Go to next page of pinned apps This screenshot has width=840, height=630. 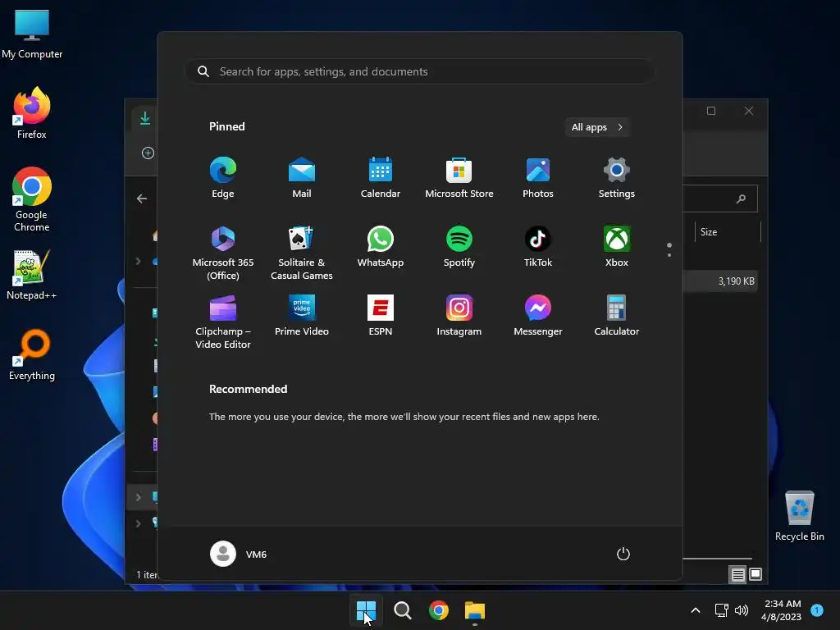click(669, 255)
